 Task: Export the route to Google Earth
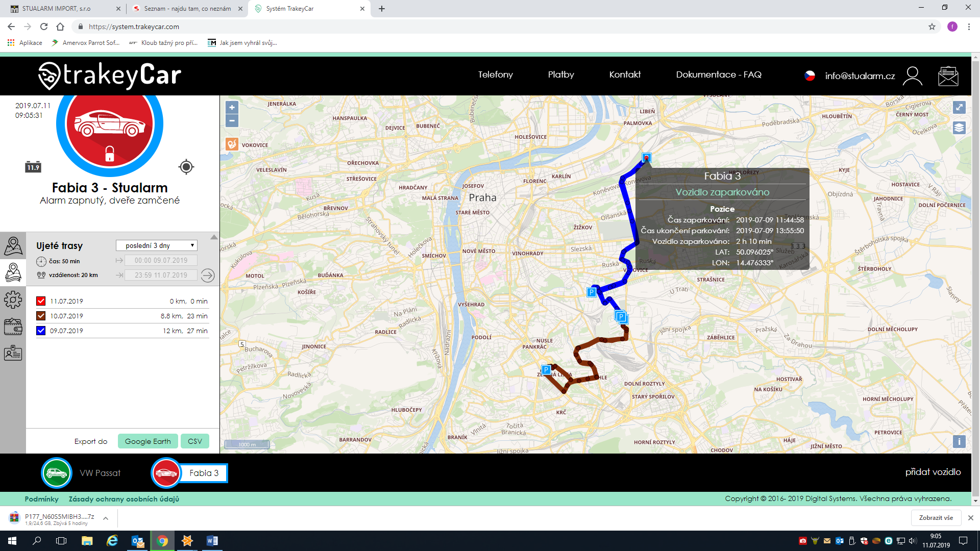pos(148,441)
